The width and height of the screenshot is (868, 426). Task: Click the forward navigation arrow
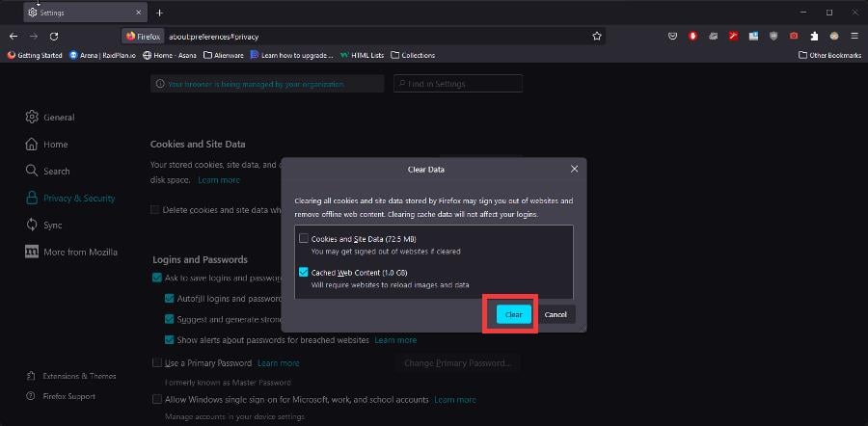34,36
